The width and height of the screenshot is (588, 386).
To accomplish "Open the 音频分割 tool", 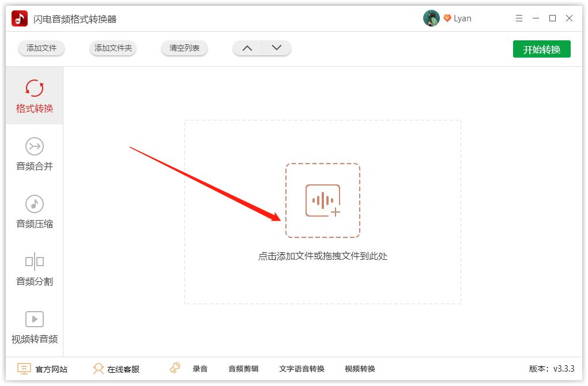I will 34,268.
